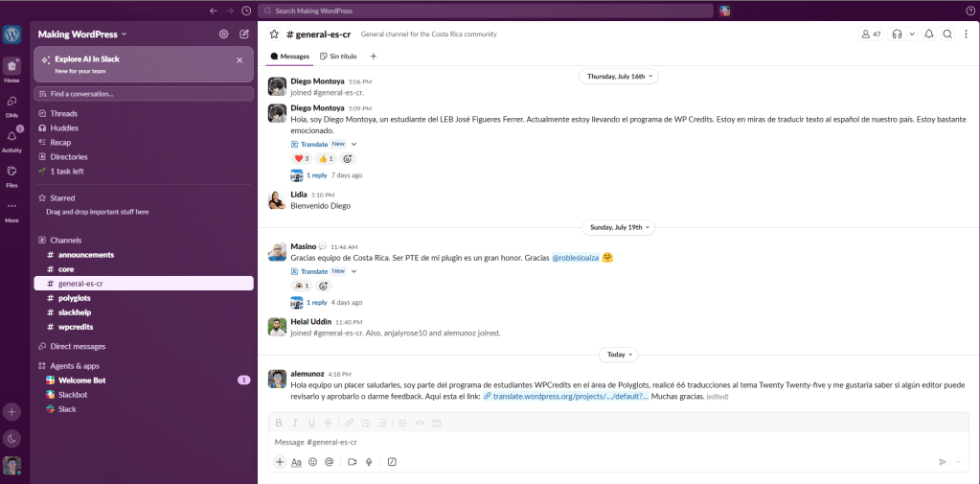This screenshot has width=980, height=484.
Task: Switch to the Messages tab
Action: (290, 57)
